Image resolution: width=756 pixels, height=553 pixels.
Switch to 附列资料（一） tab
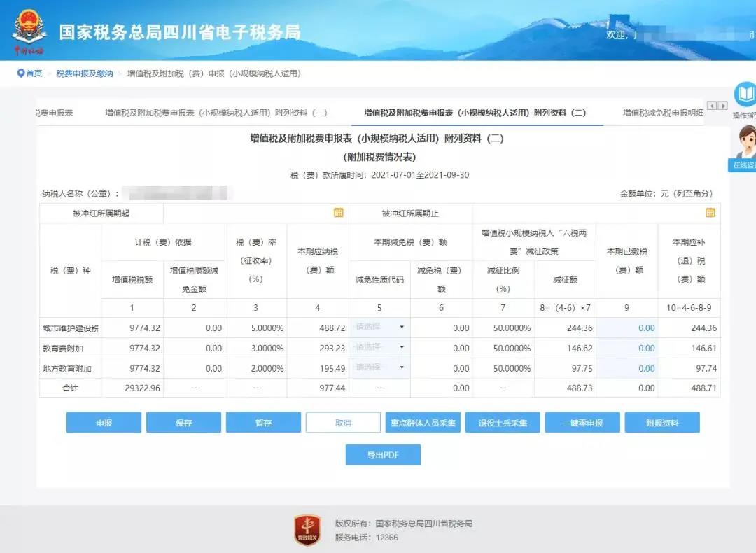pyautogui.click(x=216, y=113)
